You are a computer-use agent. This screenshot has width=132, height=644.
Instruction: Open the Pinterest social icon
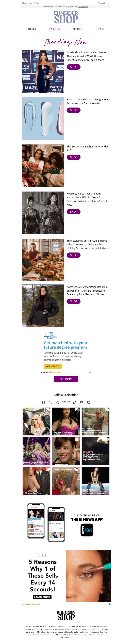pos(89,402)
